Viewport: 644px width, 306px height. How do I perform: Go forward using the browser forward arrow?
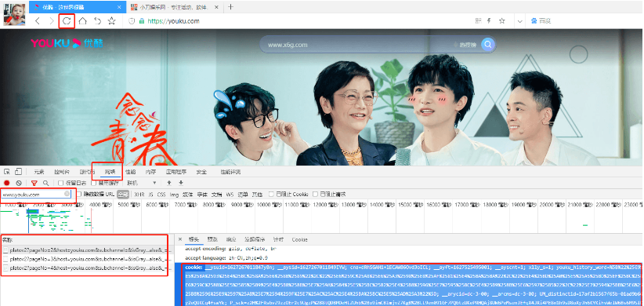pyautogui.click(x=52, y=21)
